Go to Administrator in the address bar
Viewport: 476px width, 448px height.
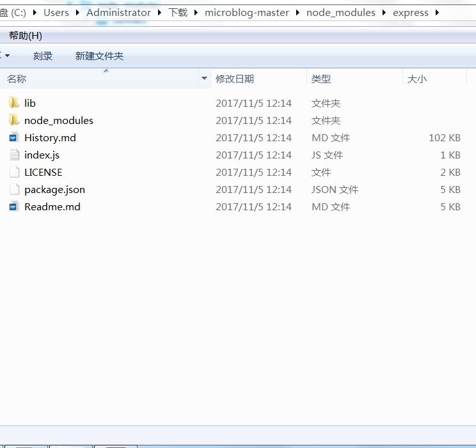coord(119,13)
